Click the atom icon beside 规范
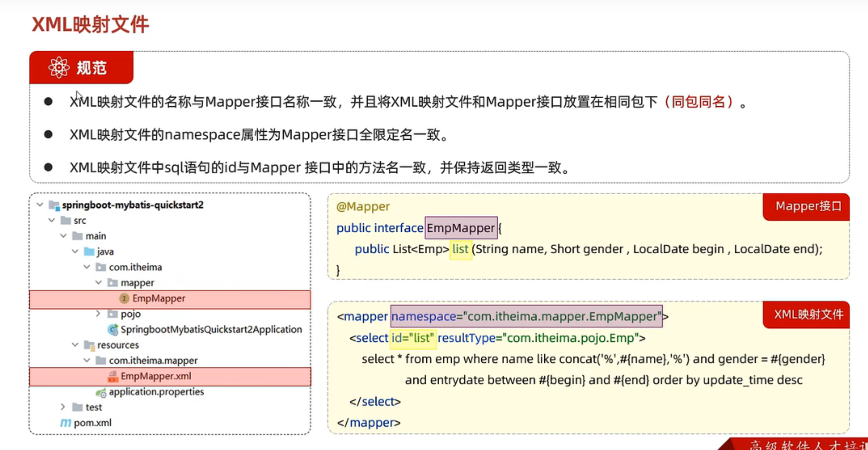 [x=59, y=67]
